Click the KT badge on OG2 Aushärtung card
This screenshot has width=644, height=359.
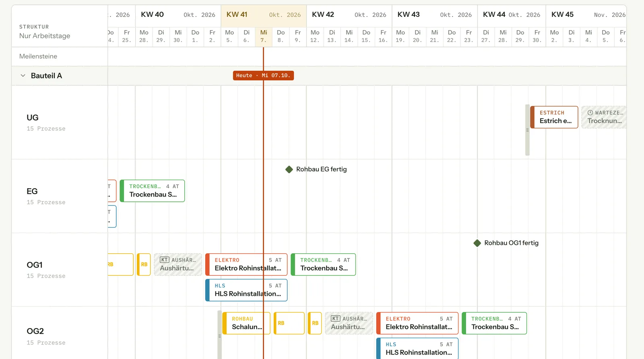click(x=335, y=318)
